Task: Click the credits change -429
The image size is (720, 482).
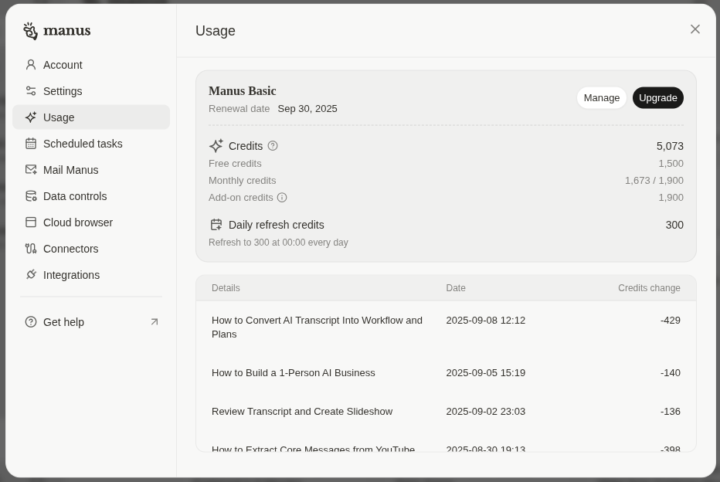Action: click(670, 320)
